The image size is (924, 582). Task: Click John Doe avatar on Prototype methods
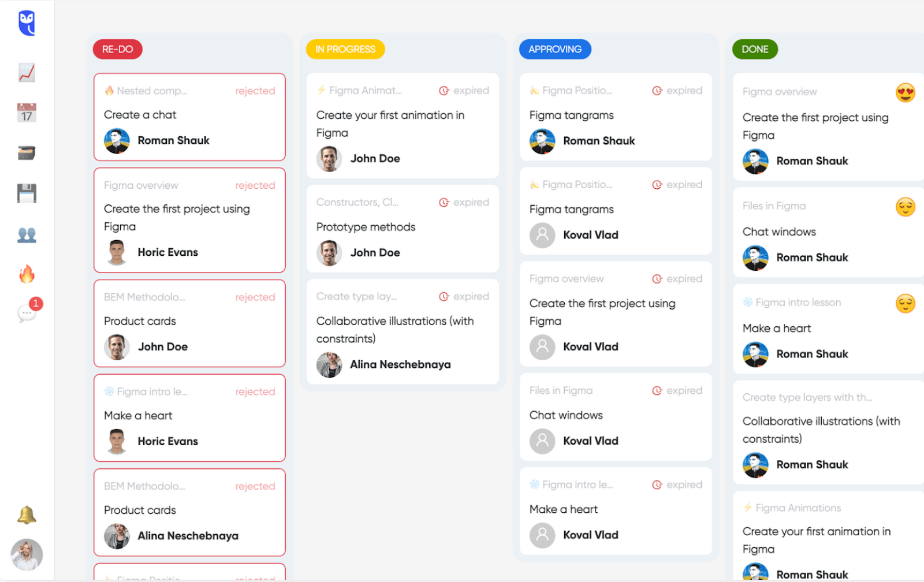pyautogui.click(x=329, y=253)
